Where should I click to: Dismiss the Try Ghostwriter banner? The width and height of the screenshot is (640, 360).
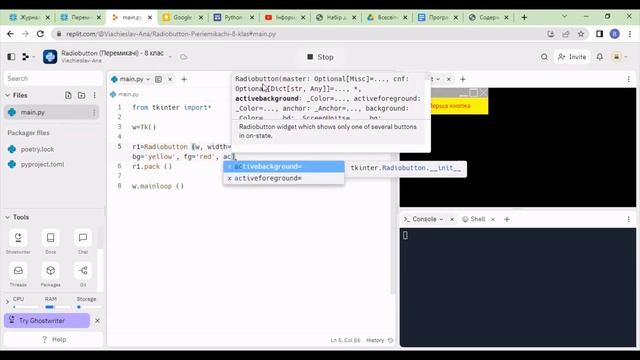97,321
